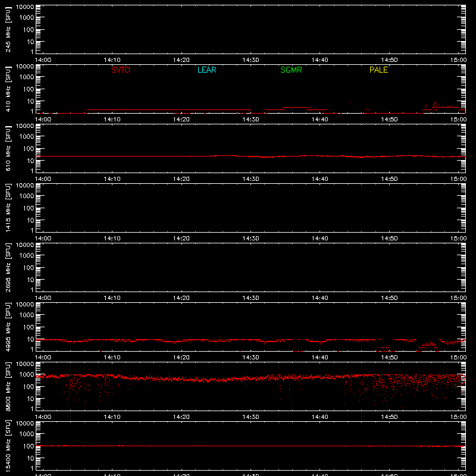Click 14:00 tick under the 8800 MHz panel

tap(43, 417)
